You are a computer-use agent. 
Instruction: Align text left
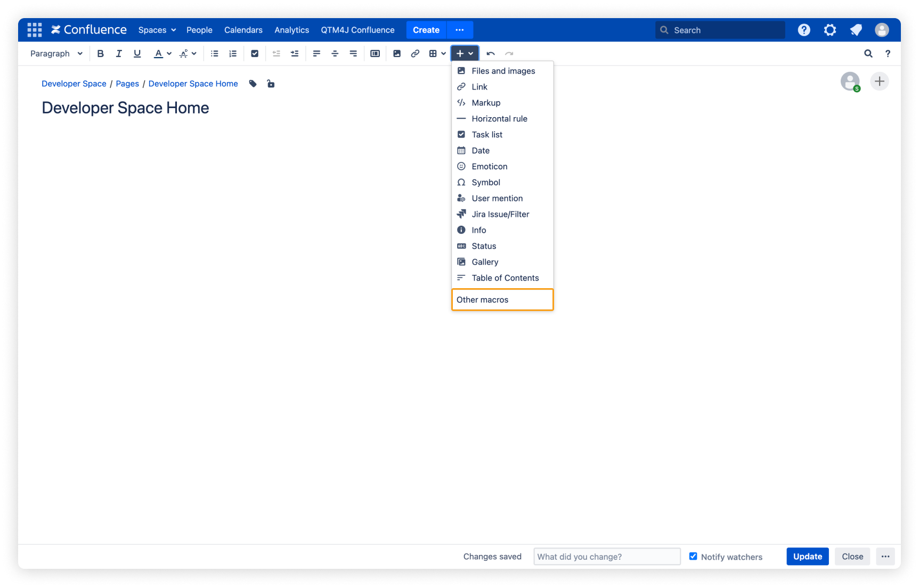pos(316,53)
